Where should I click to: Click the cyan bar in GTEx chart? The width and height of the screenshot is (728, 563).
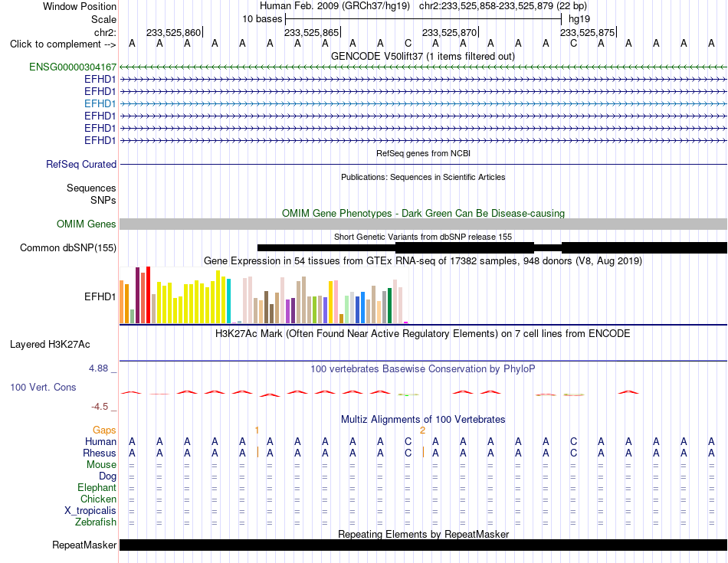point(229,301)
